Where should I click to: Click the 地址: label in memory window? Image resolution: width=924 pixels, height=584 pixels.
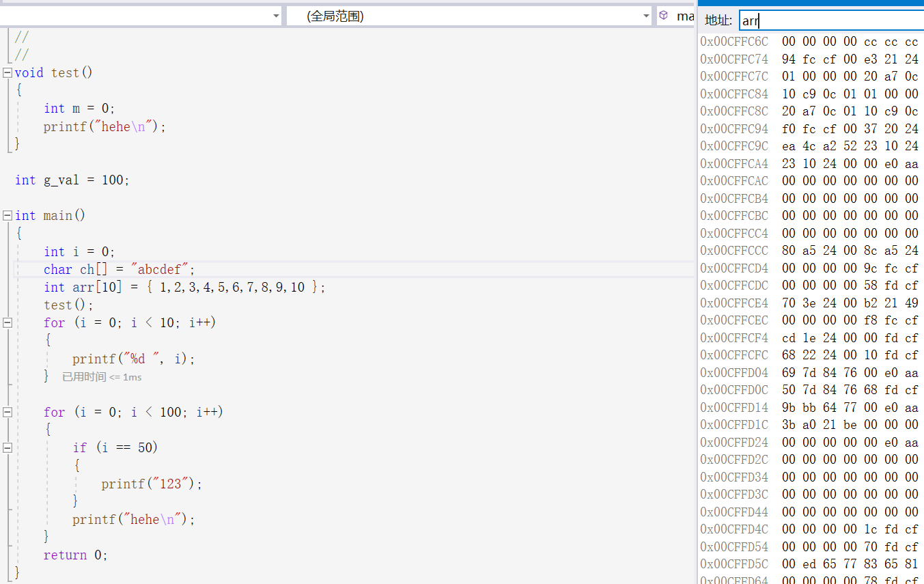point(718,20)
